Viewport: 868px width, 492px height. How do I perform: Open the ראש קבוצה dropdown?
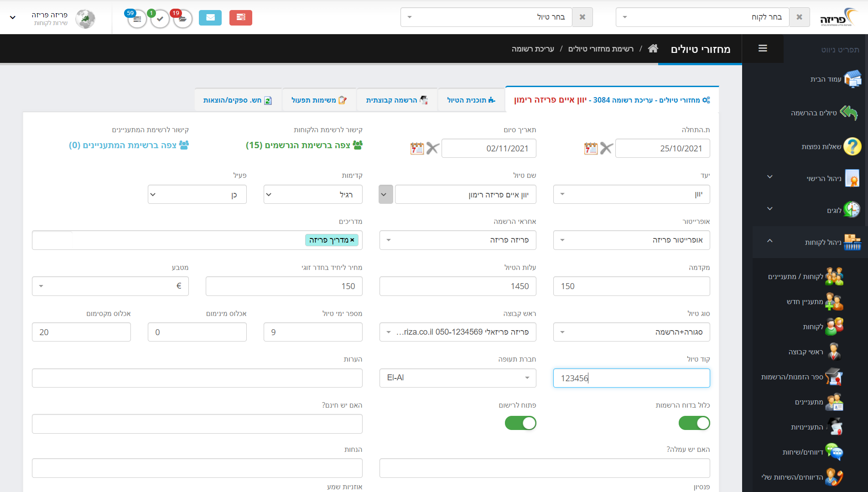point(457,332)
